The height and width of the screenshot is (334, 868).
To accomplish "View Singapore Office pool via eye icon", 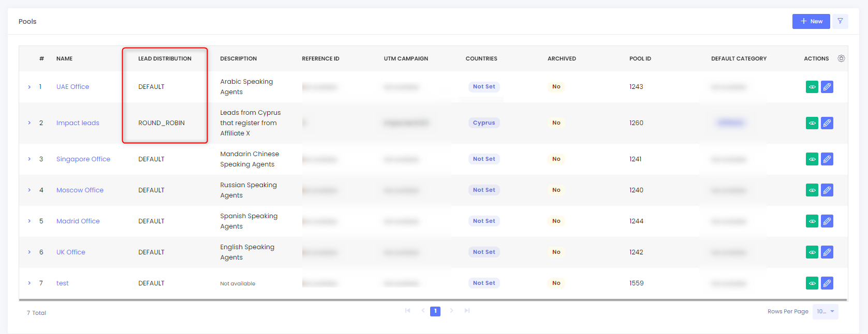I will [x=812, y=159].
